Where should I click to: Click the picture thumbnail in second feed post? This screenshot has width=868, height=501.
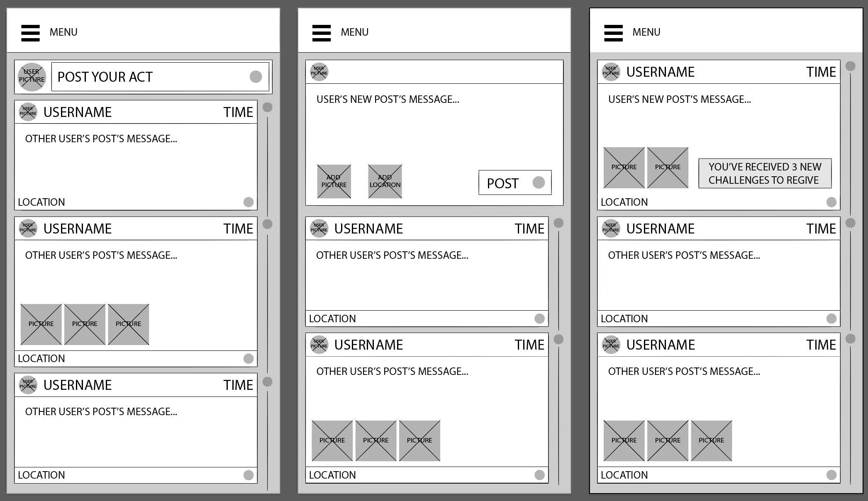[41, 324]
